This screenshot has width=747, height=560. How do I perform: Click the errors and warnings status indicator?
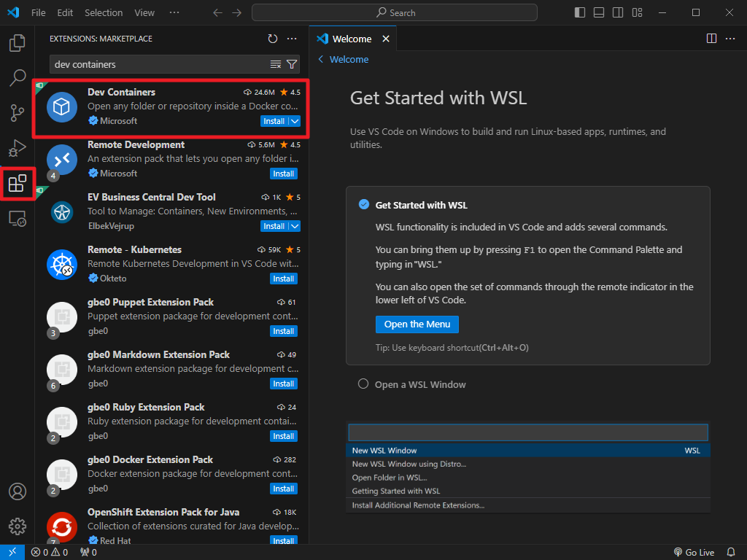pyautogui.click(x=50, y=553)
